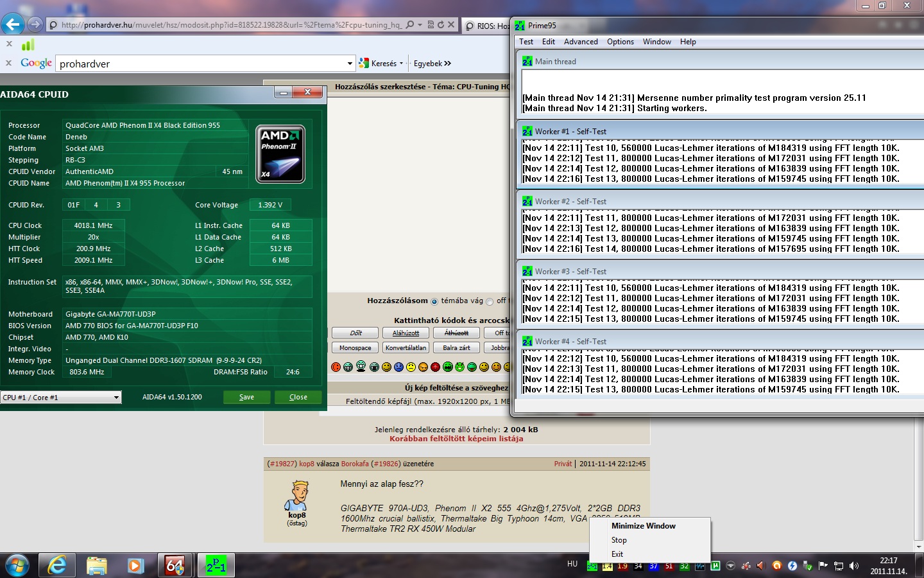Switch to Prime95 taskbar button
The width and height of the screenshot is (924, 578).
[x=216, y=565]
